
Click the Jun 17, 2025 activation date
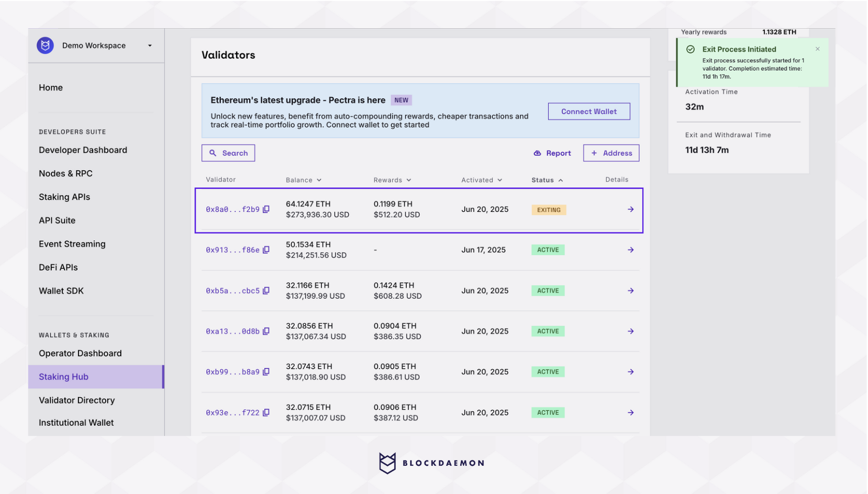pyautogui.click(x=483, y=250)
